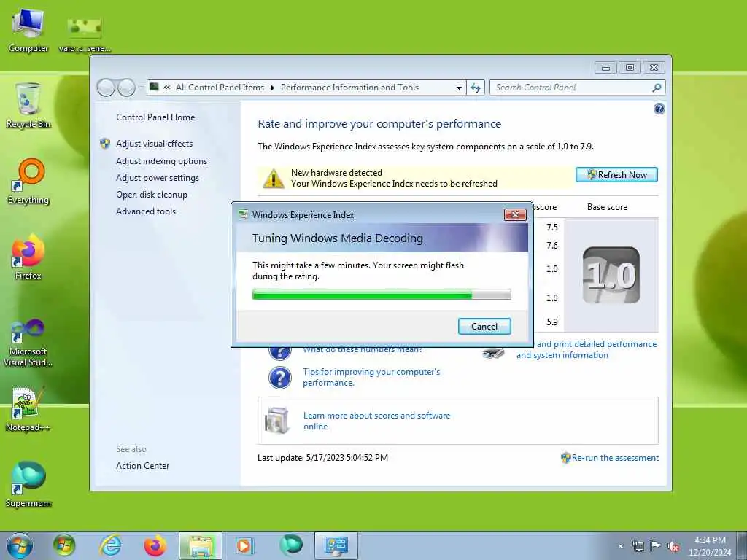Click the warning triangle icon
The height and width of the screenshot is (560, 747).
tap(274, 179)
